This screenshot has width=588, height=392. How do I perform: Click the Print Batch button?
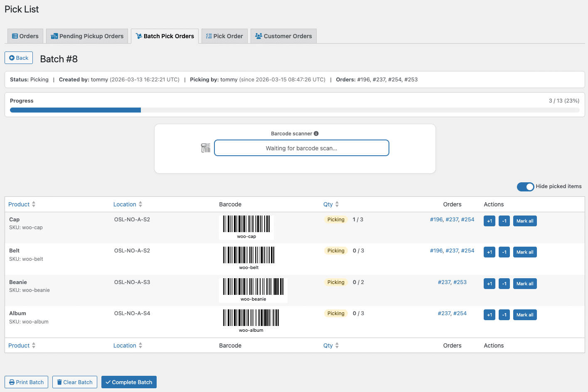(26, 382)
